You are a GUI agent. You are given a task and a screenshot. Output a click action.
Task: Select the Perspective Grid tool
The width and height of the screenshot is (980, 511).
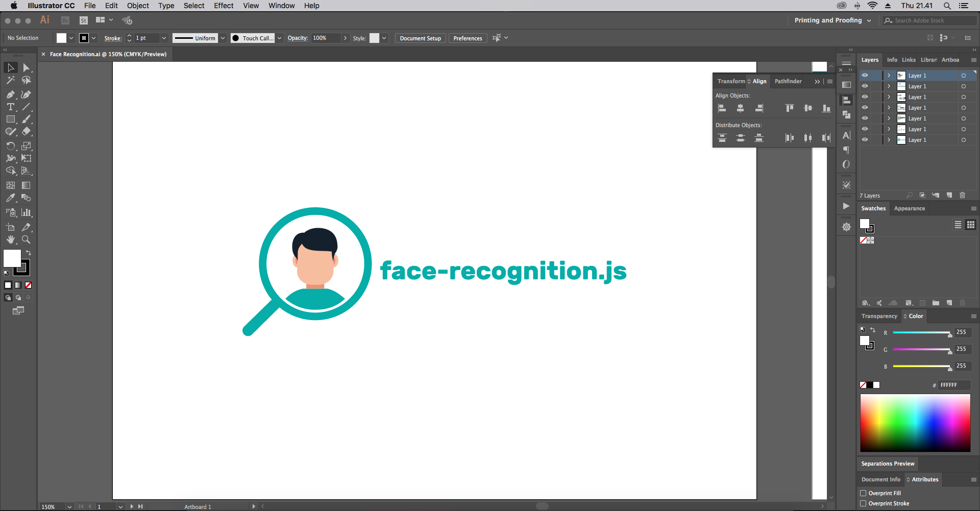[x=26, y=171]
